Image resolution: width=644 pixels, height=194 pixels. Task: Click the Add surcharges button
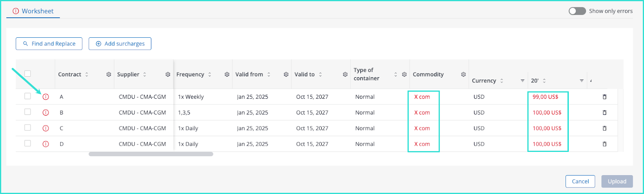(x=120, y=44)
